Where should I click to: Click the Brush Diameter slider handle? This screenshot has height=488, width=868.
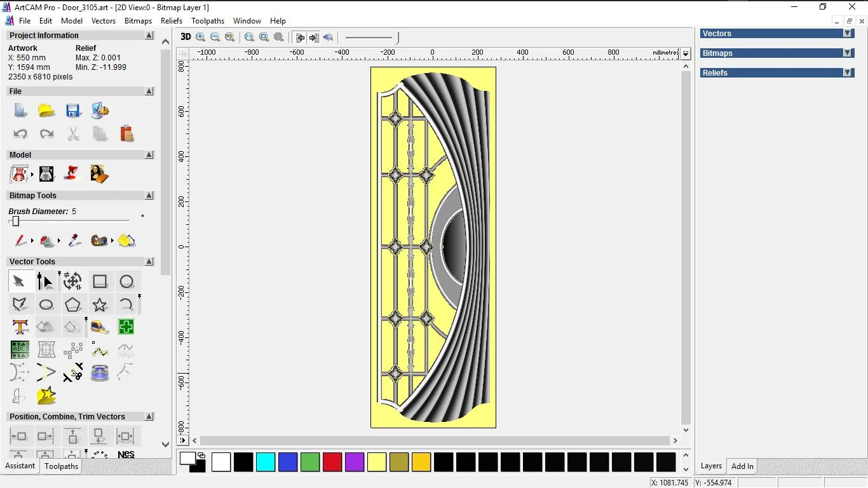click(x=16, y=221)
